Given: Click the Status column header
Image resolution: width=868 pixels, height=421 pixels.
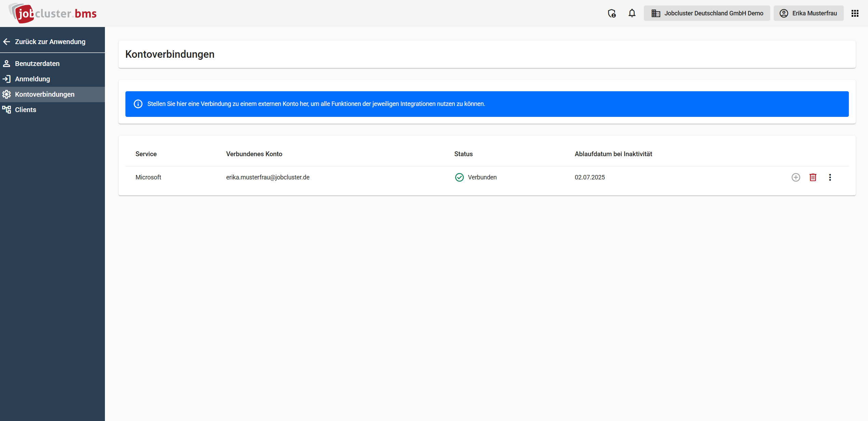Looking at the screenshot, I should pos(463,154).
